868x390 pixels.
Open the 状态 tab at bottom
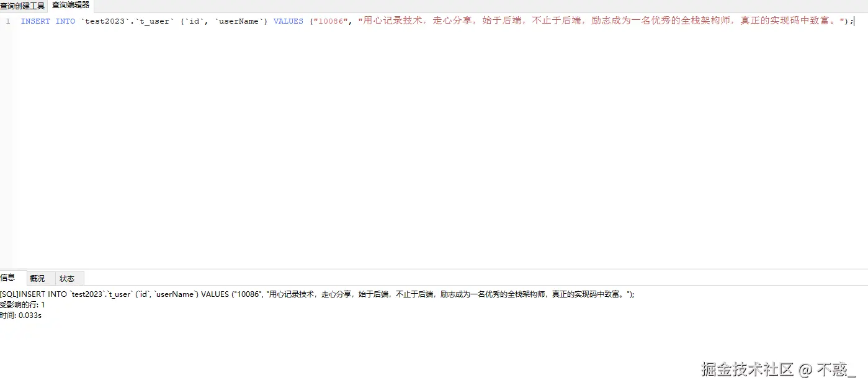pyautogui.click(x=67, y=278)
